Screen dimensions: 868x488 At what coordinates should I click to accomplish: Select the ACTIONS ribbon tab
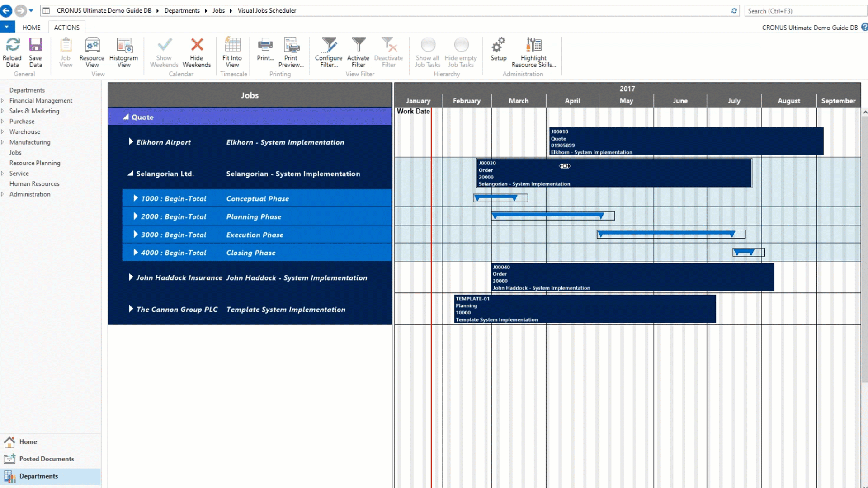click(67, 28)
